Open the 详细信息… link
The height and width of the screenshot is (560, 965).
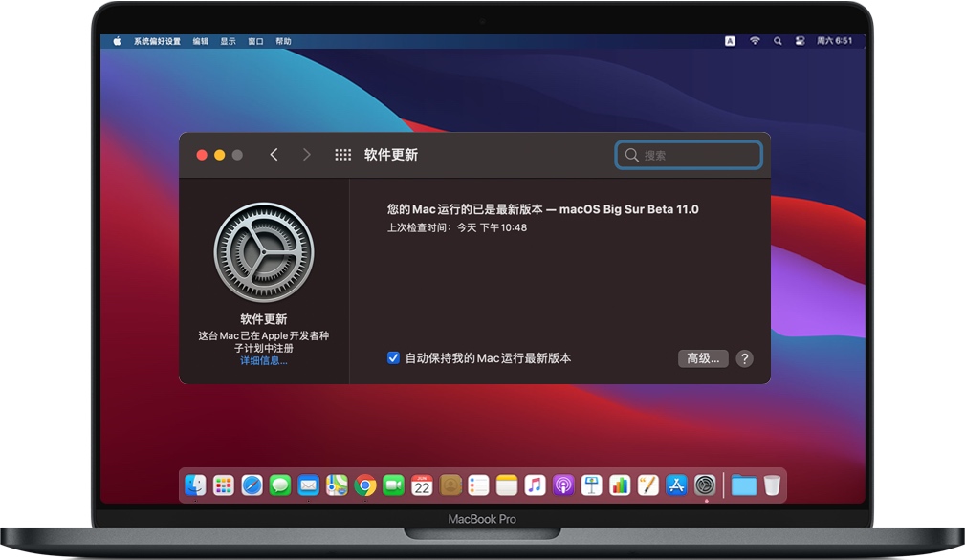tap(265, 360)
